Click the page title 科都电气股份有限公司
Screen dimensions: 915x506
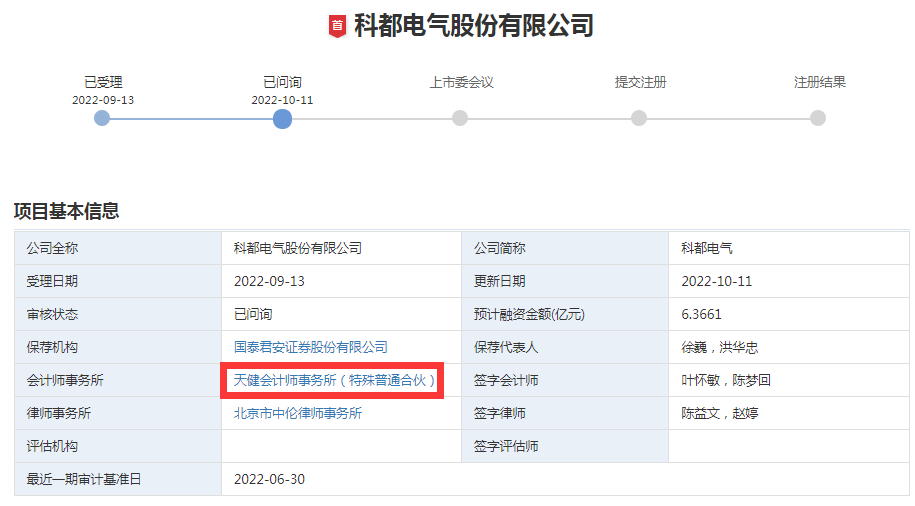pos(474,26)
